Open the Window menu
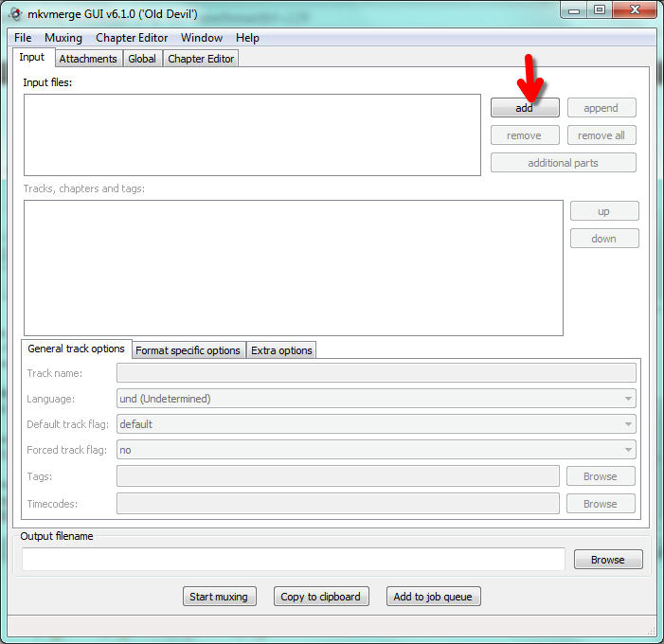 click(x=202, y=38)
